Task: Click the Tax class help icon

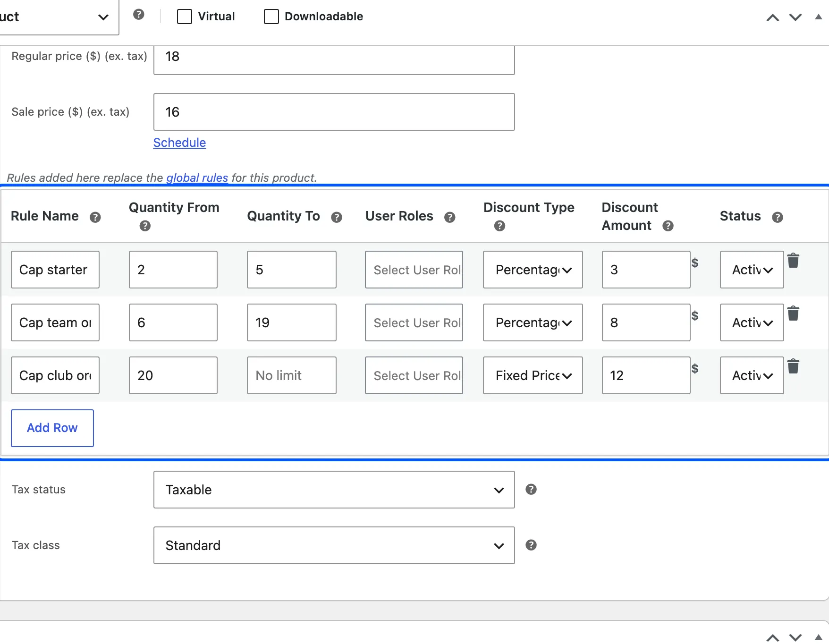Action: pyautogui.click(x=531, y=545)
